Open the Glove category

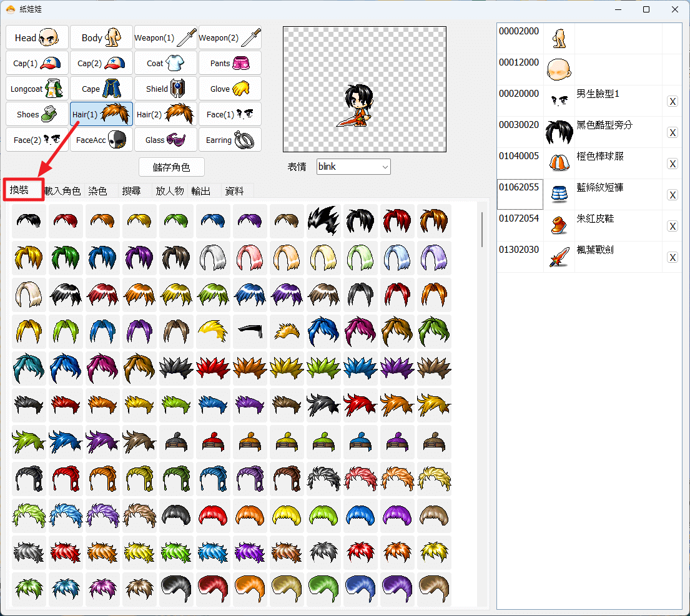[x=230, y=89]
